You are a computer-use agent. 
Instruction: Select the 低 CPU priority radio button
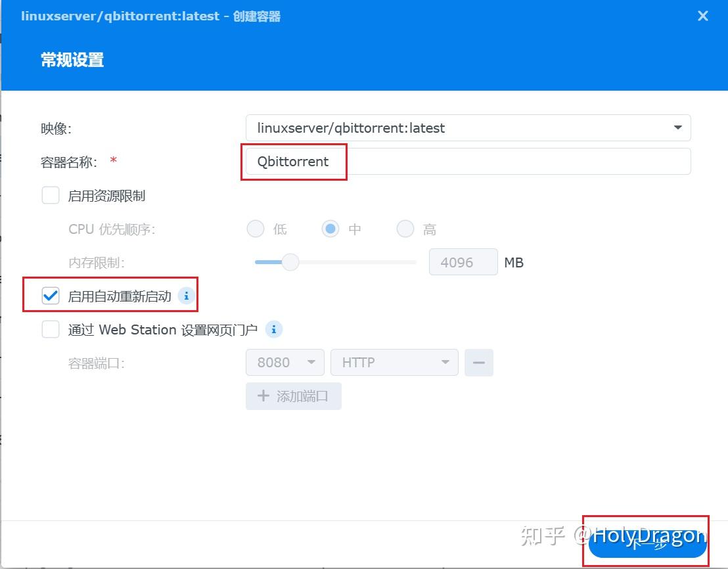pyautogui.click(x=255, y=229)
